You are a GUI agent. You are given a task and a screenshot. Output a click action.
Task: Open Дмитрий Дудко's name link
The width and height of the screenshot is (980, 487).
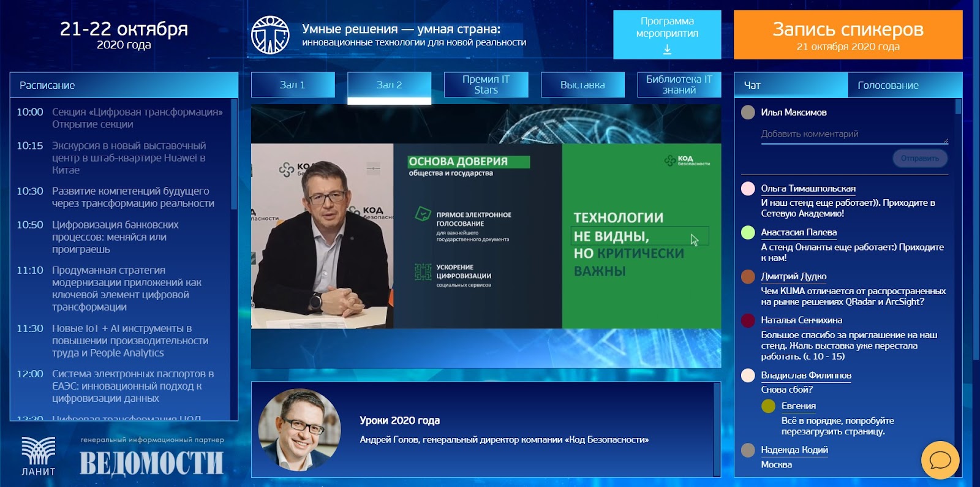(793, 276)
